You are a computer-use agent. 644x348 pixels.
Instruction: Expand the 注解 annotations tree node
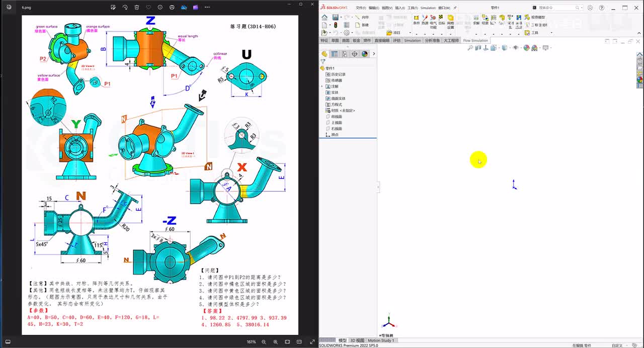click(x=322, y=86)
